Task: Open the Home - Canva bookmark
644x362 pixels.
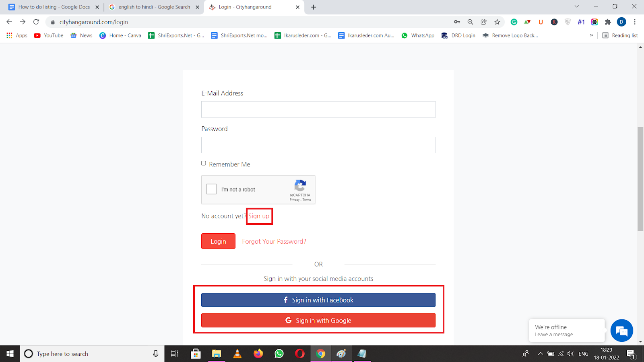Action: coord(120,35)
